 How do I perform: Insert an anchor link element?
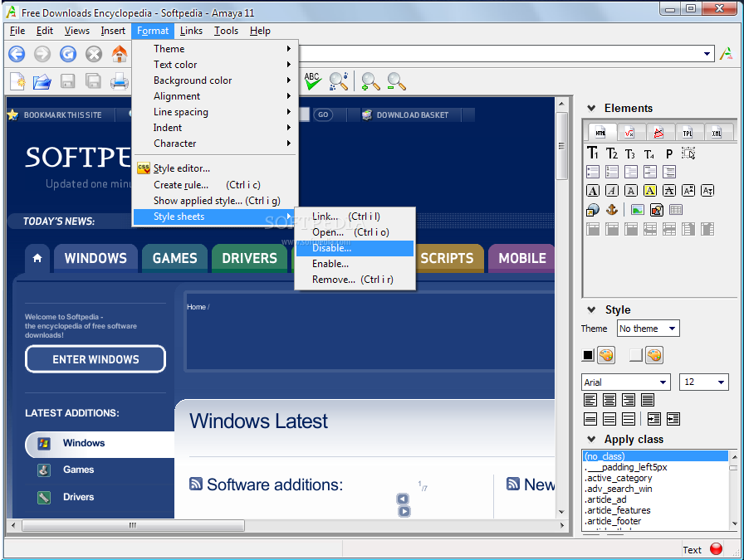coord(612,210)
